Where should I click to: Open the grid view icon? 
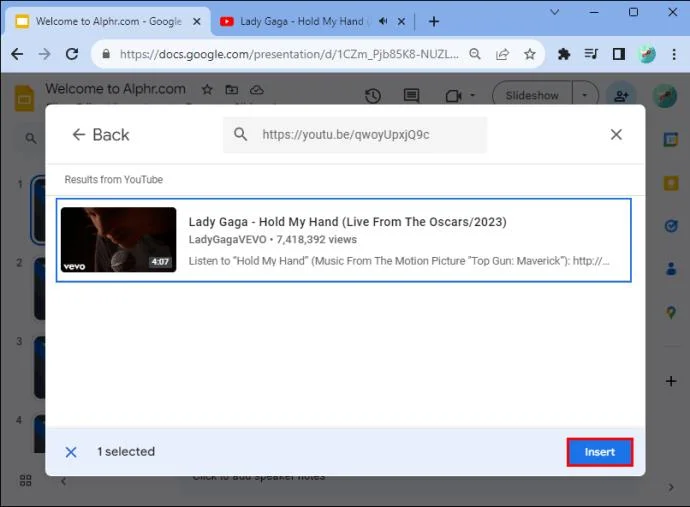26,480
